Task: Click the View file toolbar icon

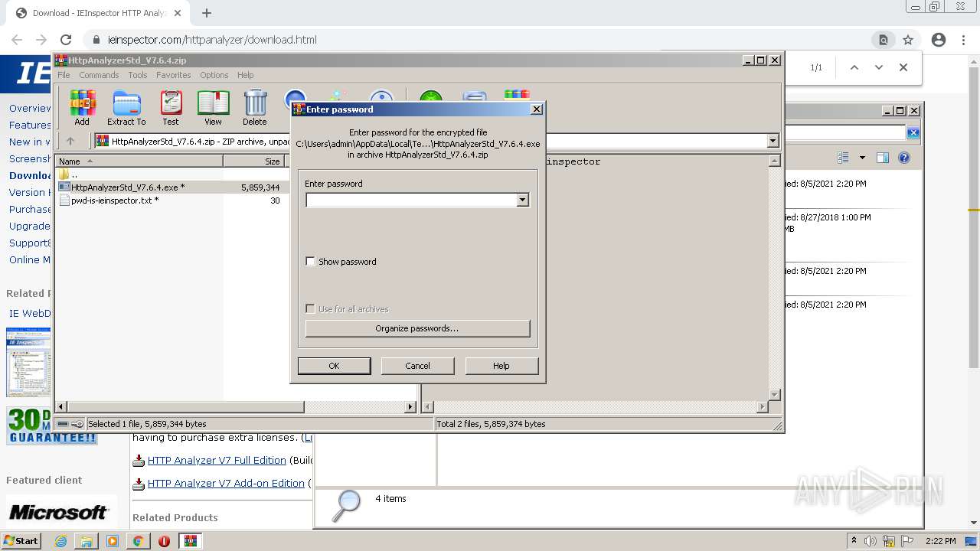Action: tap(213, 108)
